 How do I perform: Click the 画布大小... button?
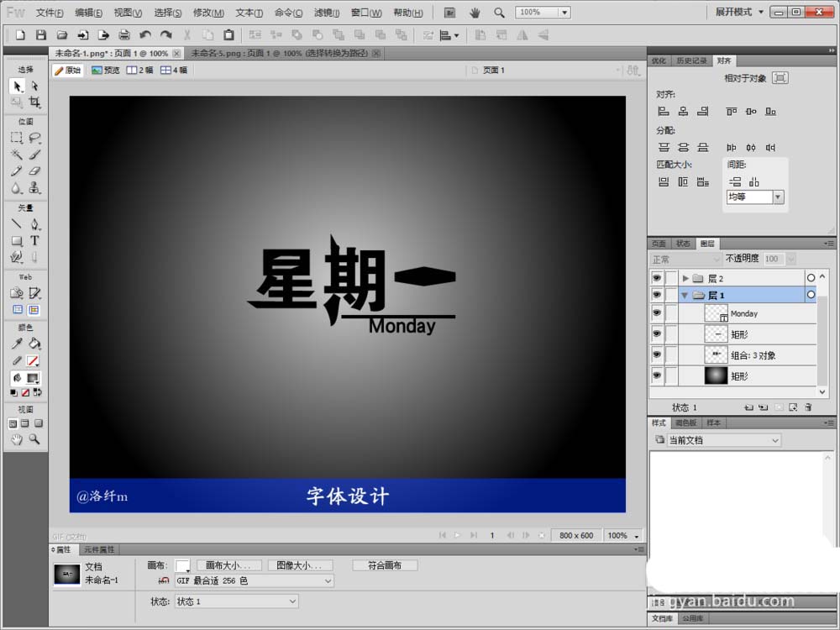click(228, 565)
